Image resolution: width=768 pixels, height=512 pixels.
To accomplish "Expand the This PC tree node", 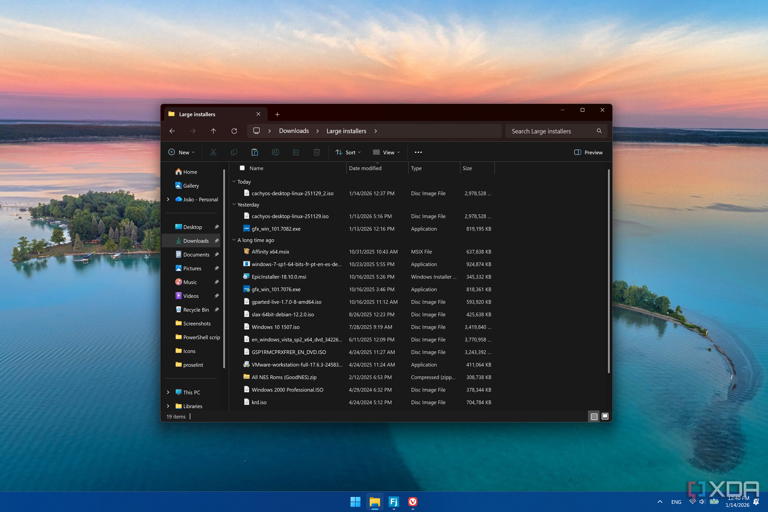I will [x=168, y=392].
